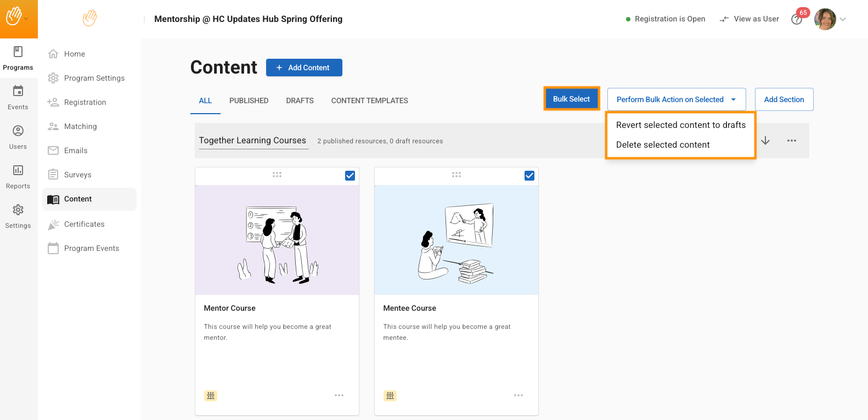
Task: Open the Mentee Course thumbnail image
Action: click(x=456, y=240)
